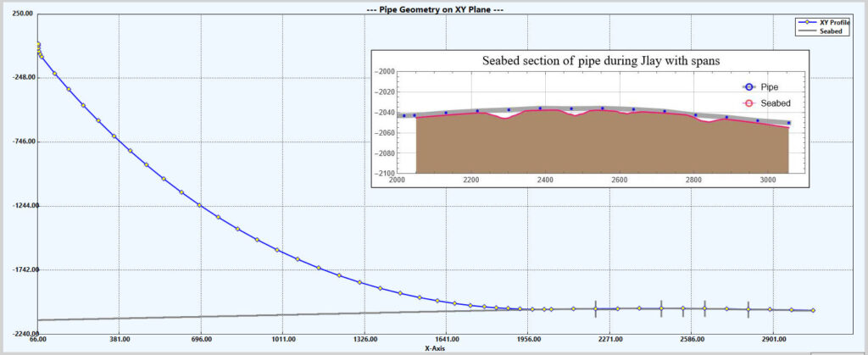The height and width of the screenshot is (355, 868).
Task: Click the leftmost vertical span marker on the seabed line
Action: point(596,309)
